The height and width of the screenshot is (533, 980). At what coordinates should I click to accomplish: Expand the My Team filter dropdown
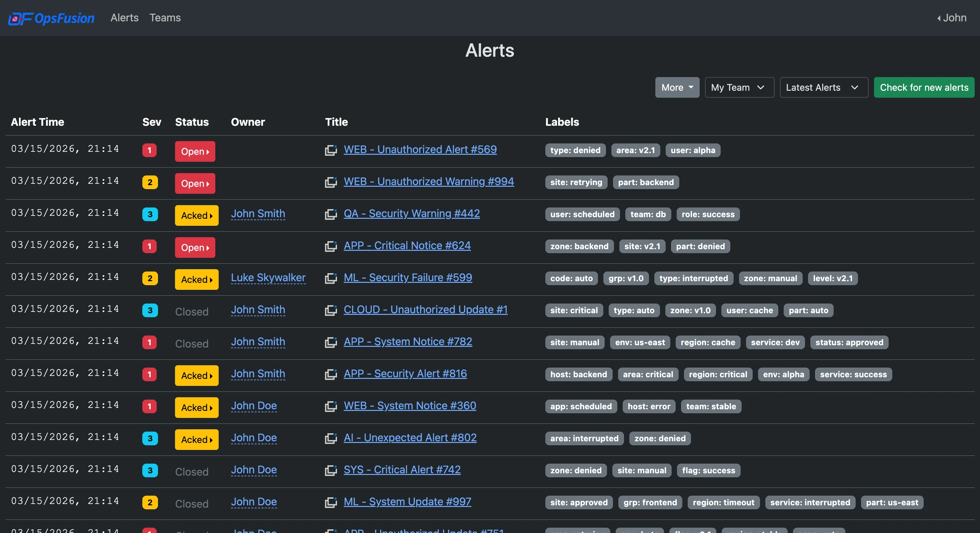point(739,87)
